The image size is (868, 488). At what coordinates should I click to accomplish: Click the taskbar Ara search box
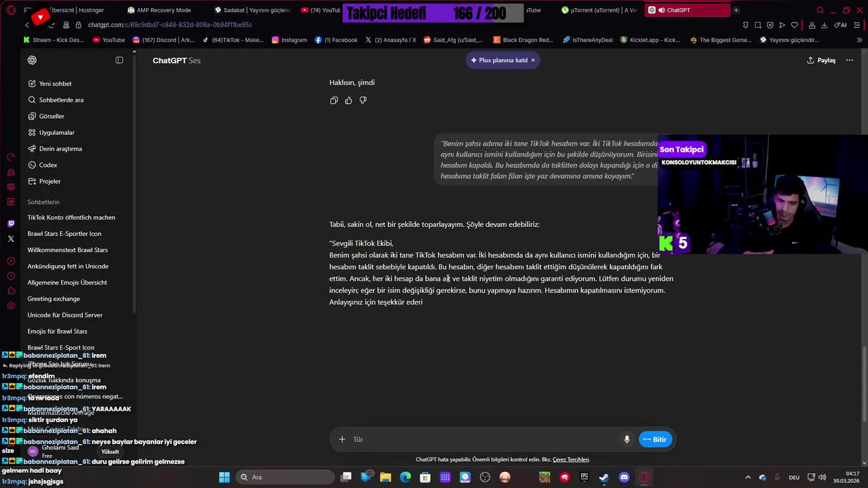(x=283, y=477)
